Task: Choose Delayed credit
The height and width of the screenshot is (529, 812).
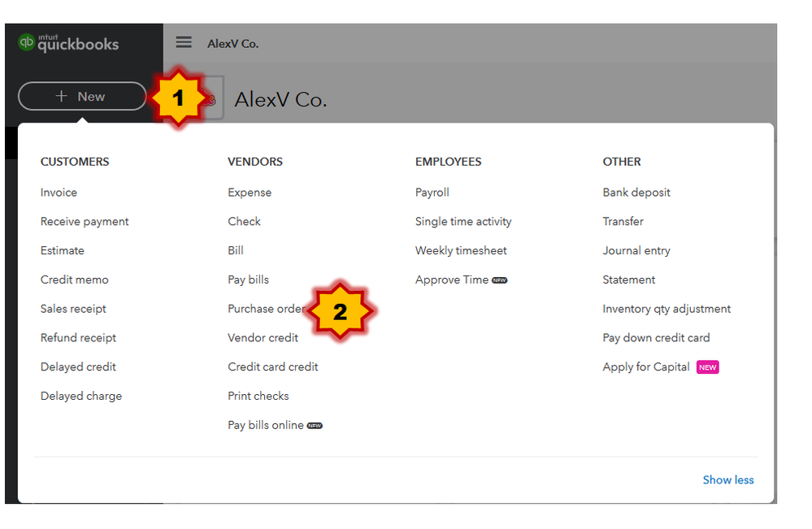Action: (78, 367)
